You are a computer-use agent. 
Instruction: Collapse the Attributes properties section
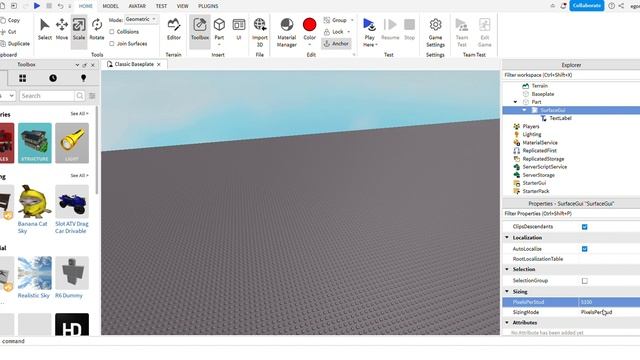[x=507, y=322]
